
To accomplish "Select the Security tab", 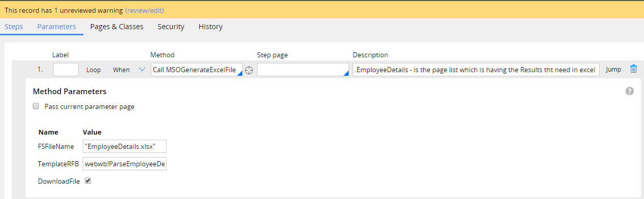I will 171,27.
